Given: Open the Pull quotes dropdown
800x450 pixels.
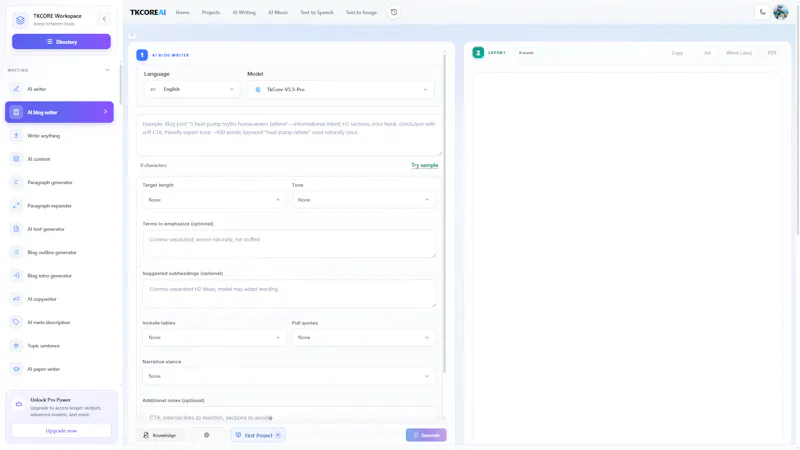Looking at the screenshot, I should [364, 338].
